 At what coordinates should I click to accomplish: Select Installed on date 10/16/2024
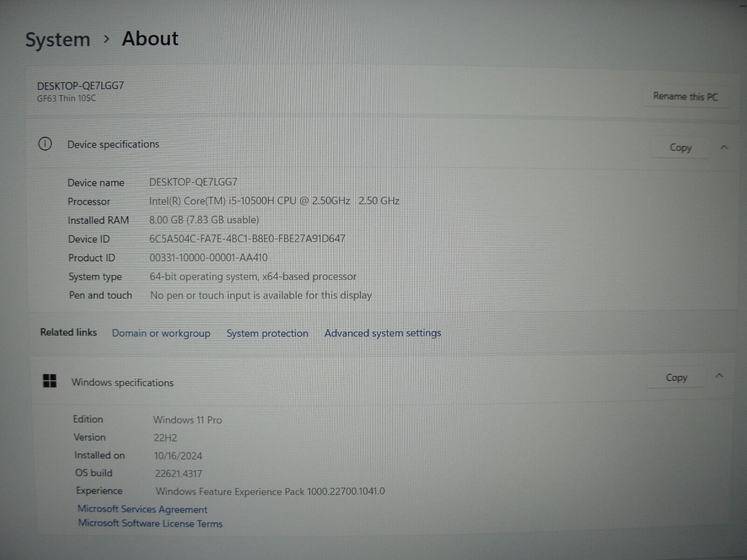pyautogui.click(x=178, y=456)
